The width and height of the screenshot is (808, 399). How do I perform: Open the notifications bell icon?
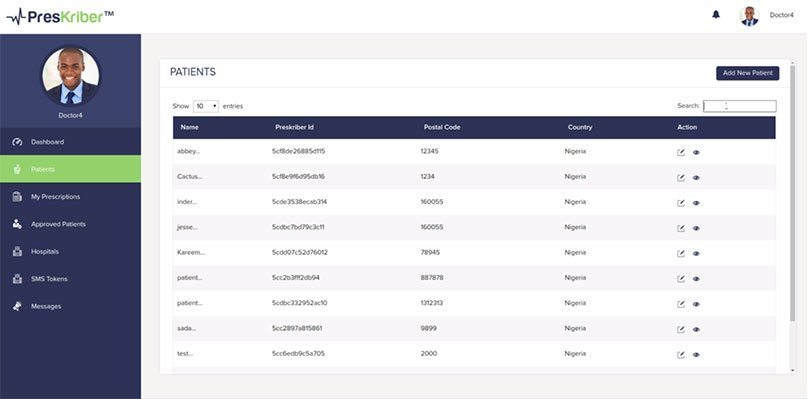pos(716,15)
